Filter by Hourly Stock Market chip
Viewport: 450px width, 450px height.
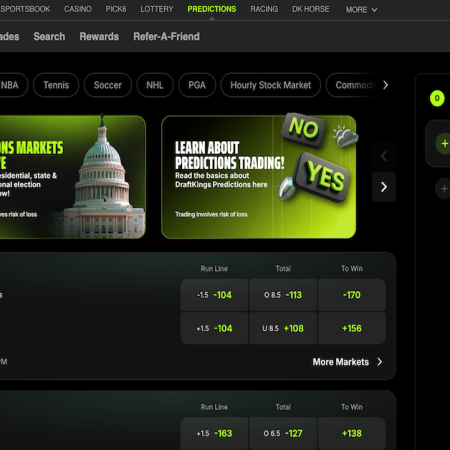(270, 85)
